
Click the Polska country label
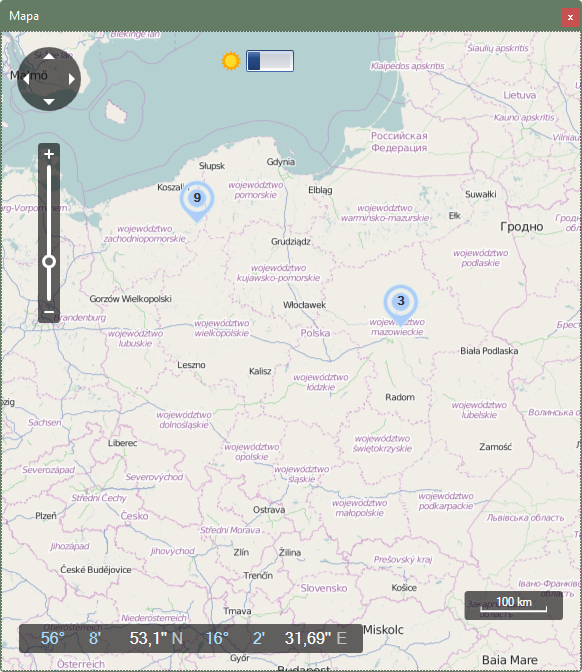click(315, 333)
